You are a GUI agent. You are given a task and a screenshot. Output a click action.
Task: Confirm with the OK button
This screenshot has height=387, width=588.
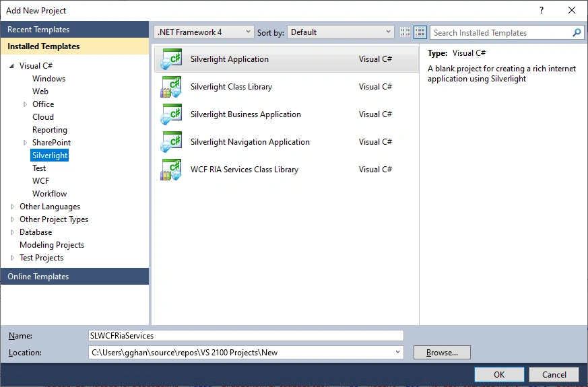click(x=499, y=375)
